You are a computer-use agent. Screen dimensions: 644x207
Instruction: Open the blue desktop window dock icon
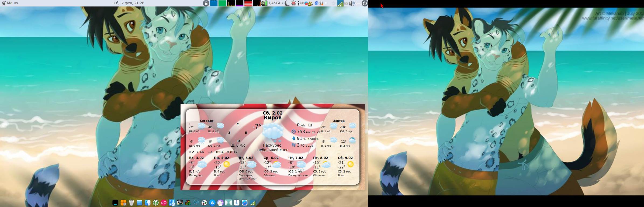[x=140, y=203]
